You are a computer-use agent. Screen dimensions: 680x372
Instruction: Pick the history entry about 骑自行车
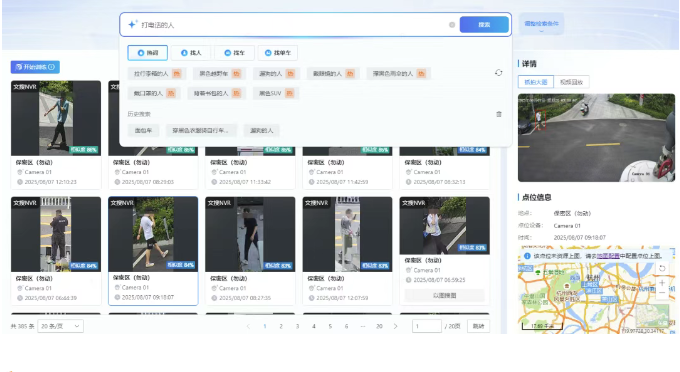point(201,131)
